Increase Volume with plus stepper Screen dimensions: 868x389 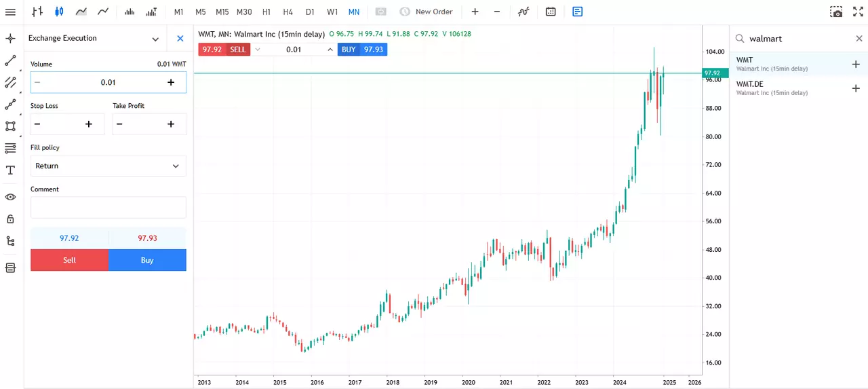[x=171, y=82]
